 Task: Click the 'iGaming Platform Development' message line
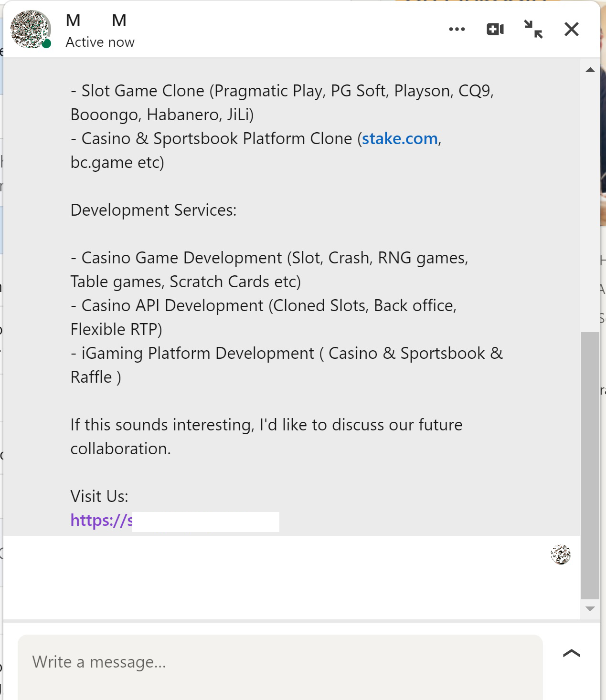[x=287, y=365]
